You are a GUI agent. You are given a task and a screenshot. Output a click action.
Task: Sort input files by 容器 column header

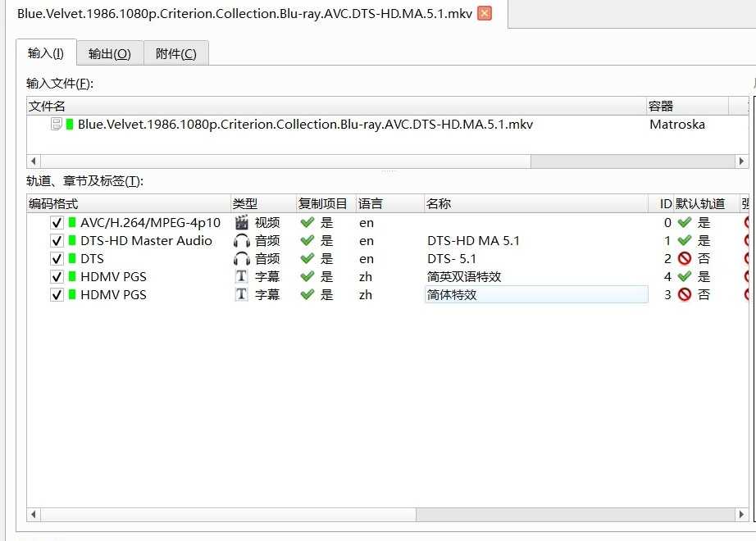(688, 106)
